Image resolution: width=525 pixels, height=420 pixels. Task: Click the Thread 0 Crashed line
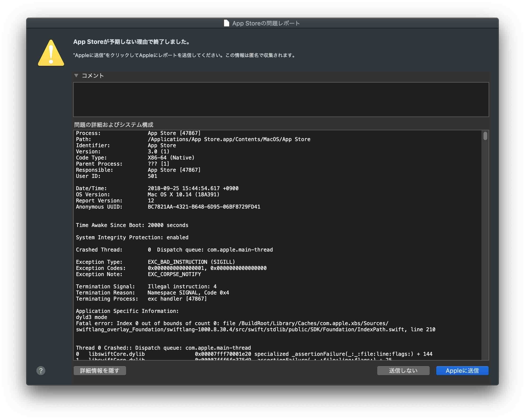pos(163,348)
